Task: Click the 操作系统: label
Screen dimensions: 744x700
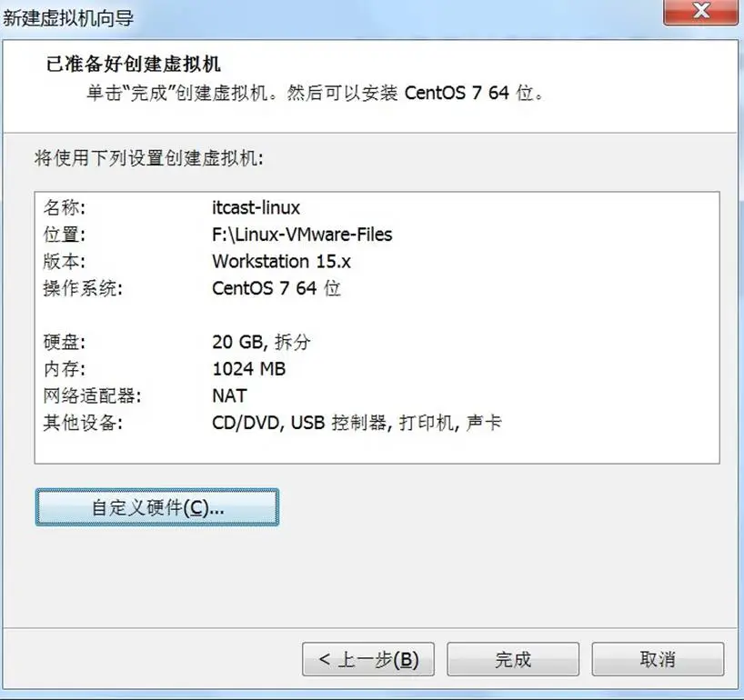Action: (x=83, y=288)
